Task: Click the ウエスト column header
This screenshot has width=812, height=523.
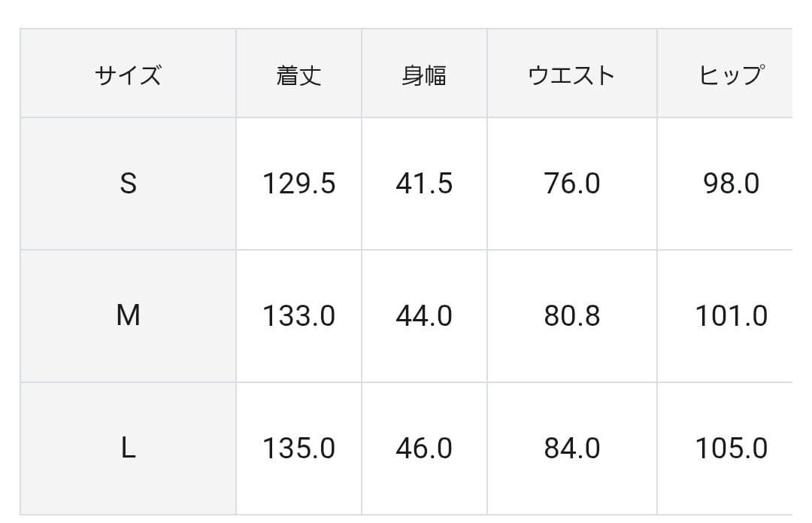Action: tap(571, 75)
